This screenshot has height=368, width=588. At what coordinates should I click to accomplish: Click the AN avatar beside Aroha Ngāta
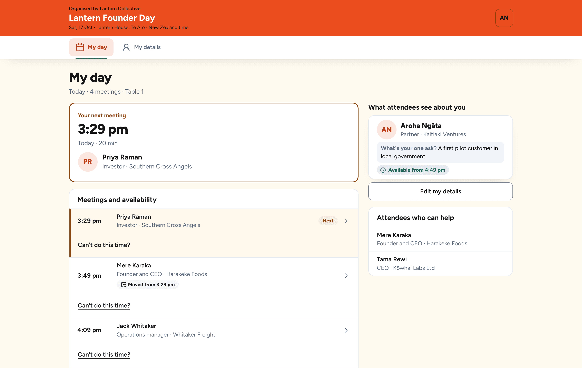[x=386, y=130]
